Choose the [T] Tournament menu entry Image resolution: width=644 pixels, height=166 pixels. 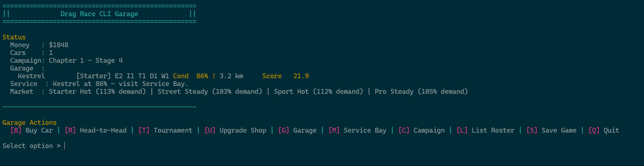(x=165, y=130)
